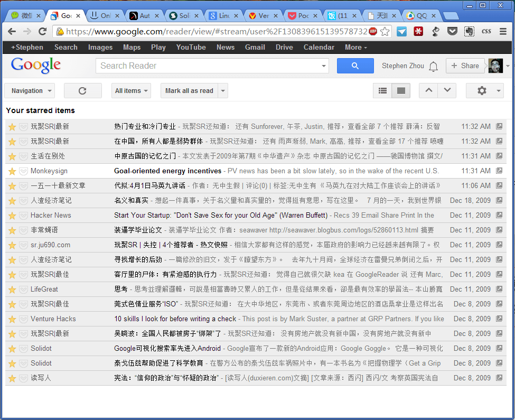This screenshot has width=515, height=420.
Task: Close the Ver browser tab
Action: tap(276, 15)
